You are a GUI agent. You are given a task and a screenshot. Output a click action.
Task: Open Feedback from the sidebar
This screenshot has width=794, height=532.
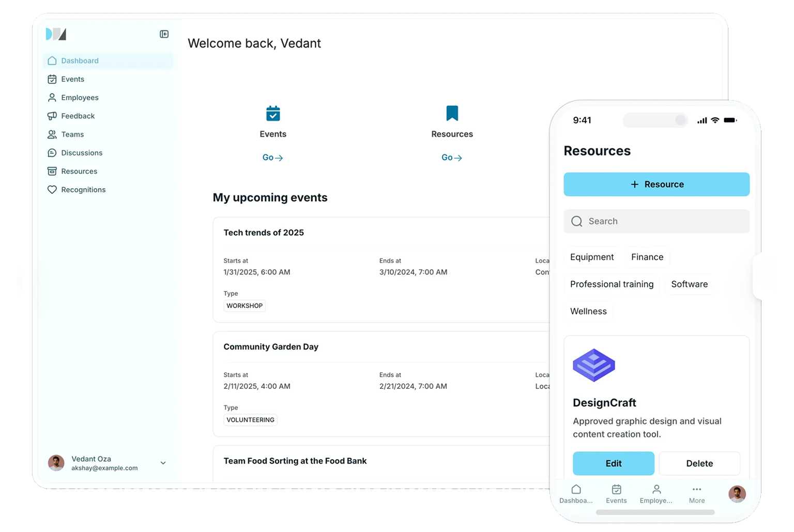click(78, 116)
